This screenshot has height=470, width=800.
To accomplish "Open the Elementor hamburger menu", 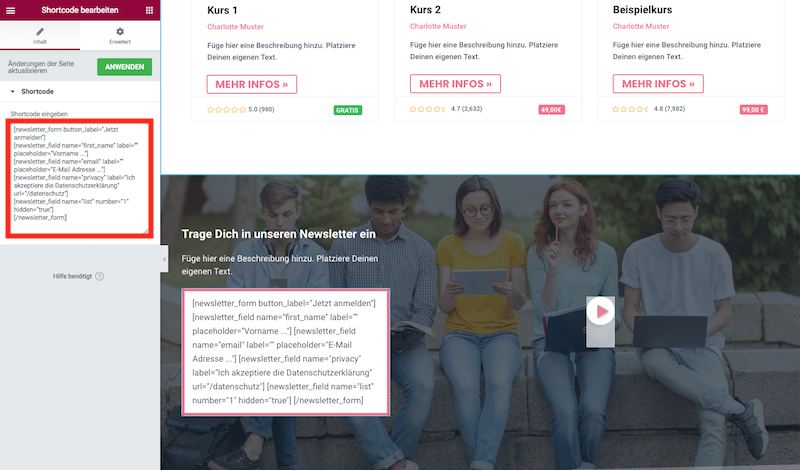I will point(10,10).
